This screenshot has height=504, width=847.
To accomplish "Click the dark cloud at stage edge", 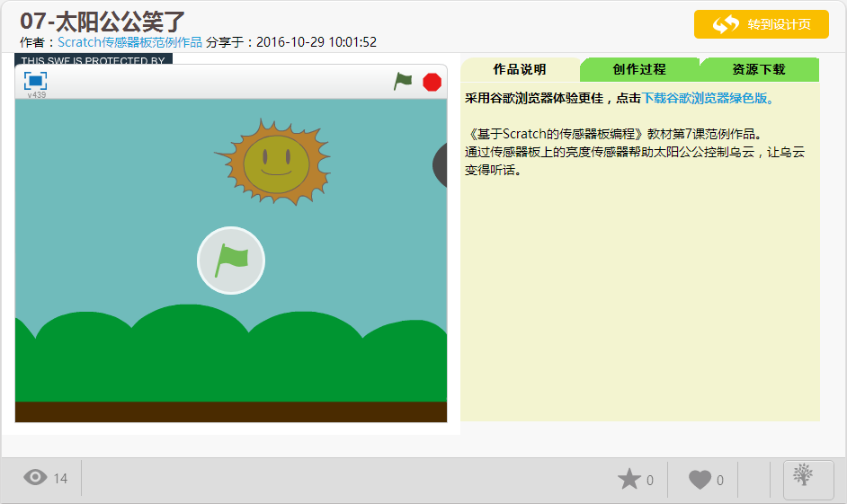I will [x=441, y=165].
